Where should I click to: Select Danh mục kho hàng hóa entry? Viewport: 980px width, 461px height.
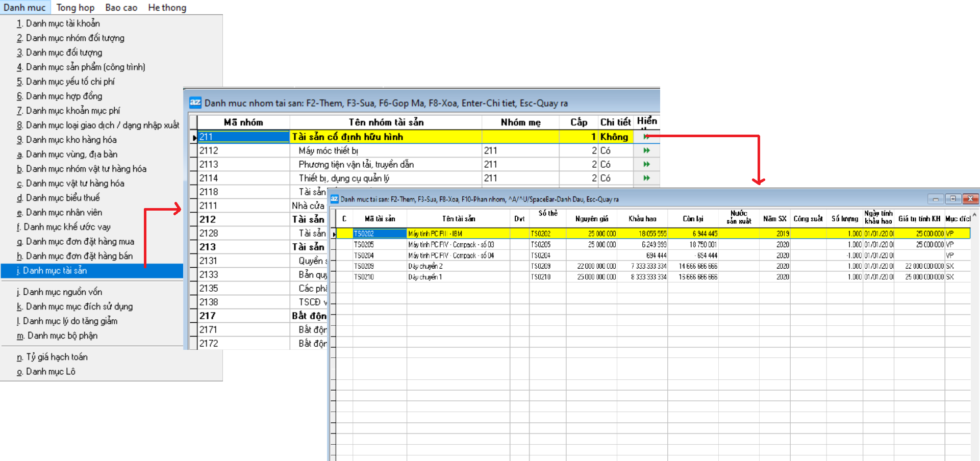[x=71, y=140]
